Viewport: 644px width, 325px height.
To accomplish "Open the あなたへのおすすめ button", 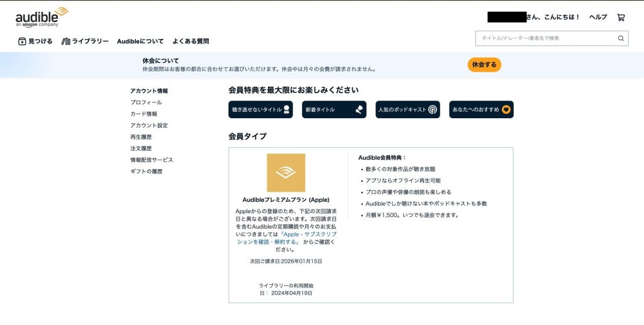I will 481,109.
